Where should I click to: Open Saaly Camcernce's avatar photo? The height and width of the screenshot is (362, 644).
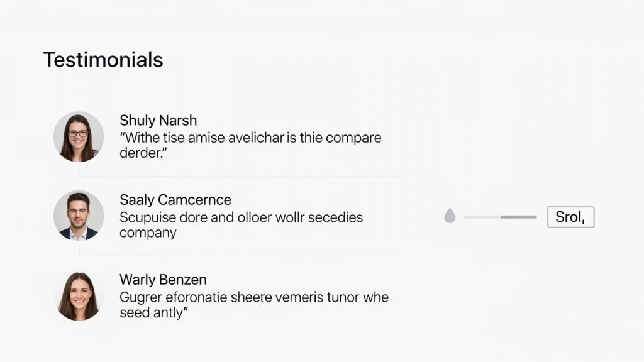(79, 216)
